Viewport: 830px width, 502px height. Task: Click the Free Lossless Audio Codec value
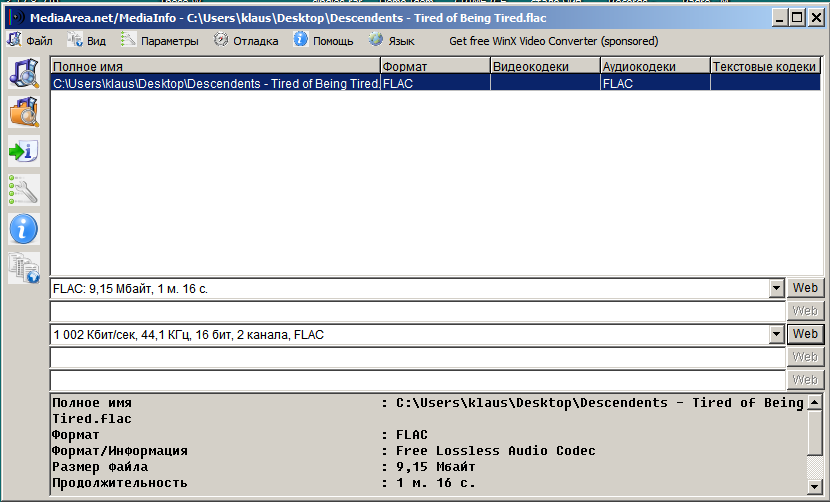[495, 451]
